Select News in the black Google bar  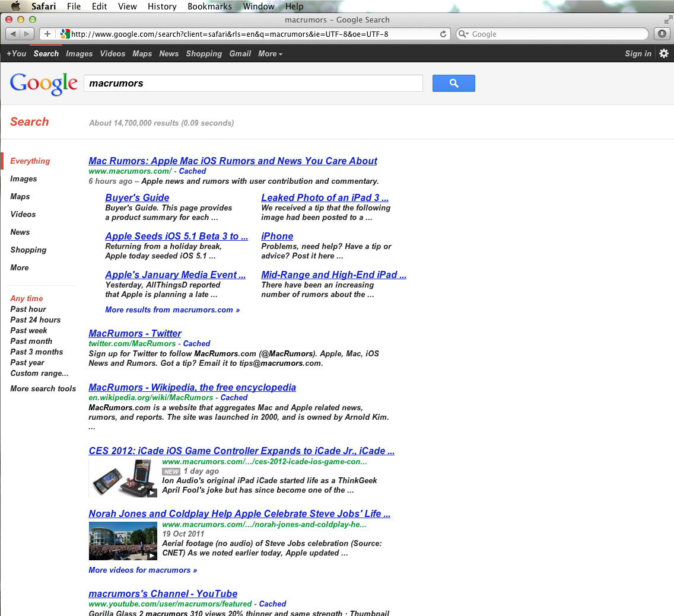168,54
